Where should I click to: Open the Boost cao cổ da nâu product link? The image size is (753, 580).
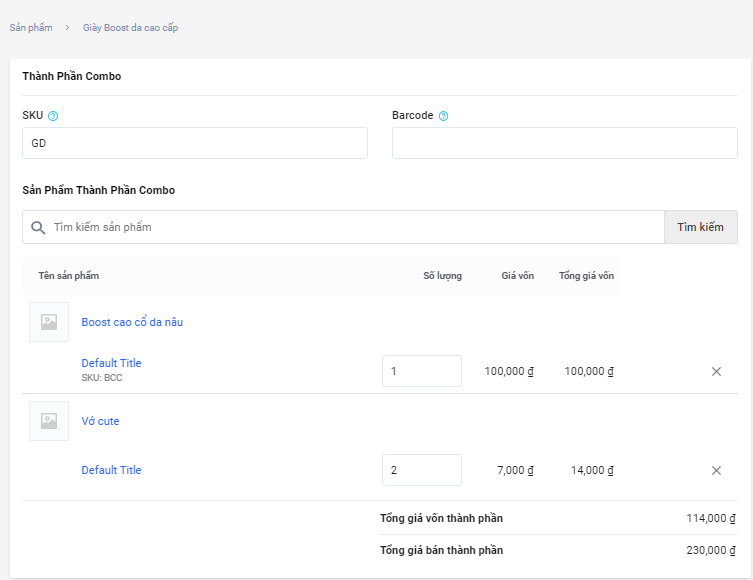[132, 322]
